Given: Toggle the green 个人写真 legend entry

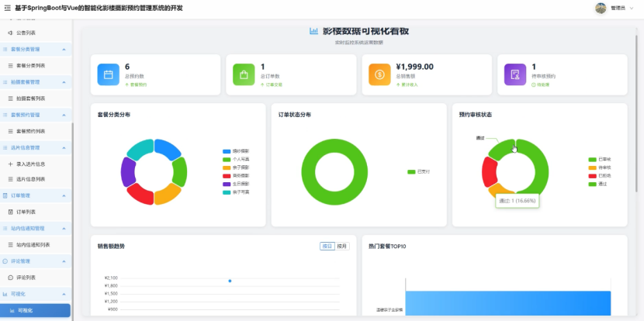Looking at the screenshot, I should [x=236, y=159].
